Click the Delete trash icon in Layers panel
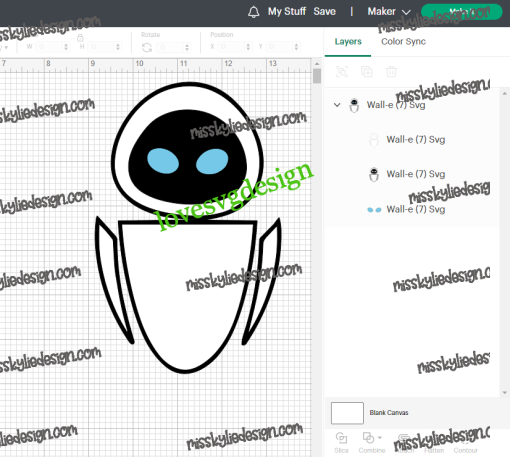This screenshot has height=457, width=510. point(391,72)
